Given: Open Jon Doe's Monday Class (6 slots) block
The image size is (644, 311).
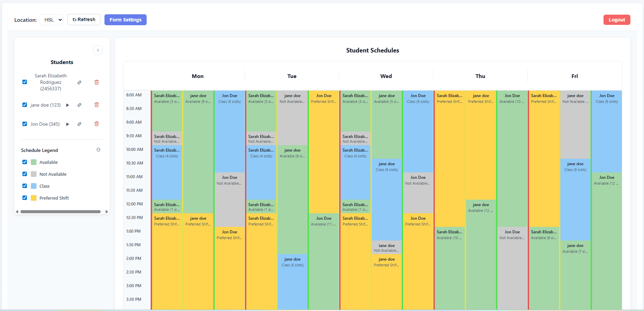Looking at the screenshot, I should pos(230,131).
